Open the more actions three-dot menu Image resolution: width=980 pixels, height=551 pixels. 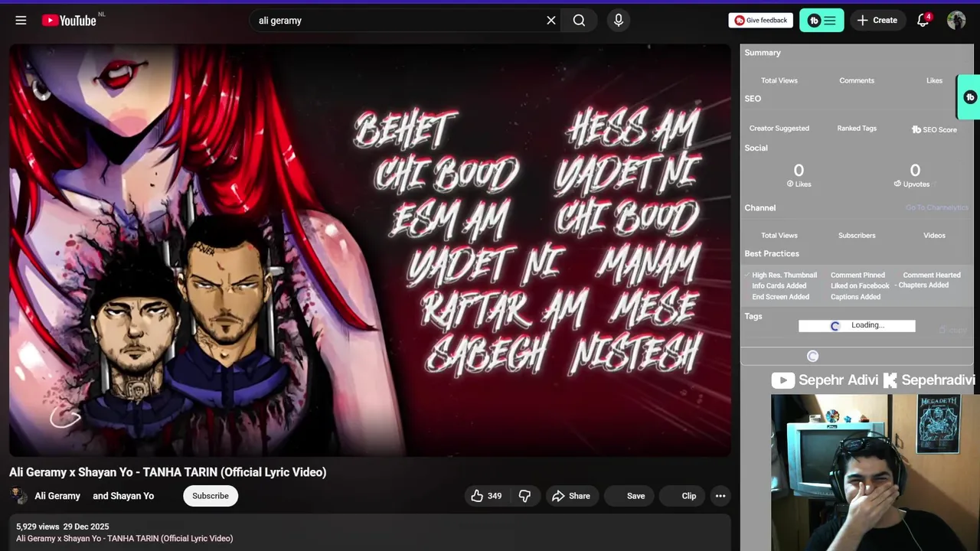pos(720,496)
